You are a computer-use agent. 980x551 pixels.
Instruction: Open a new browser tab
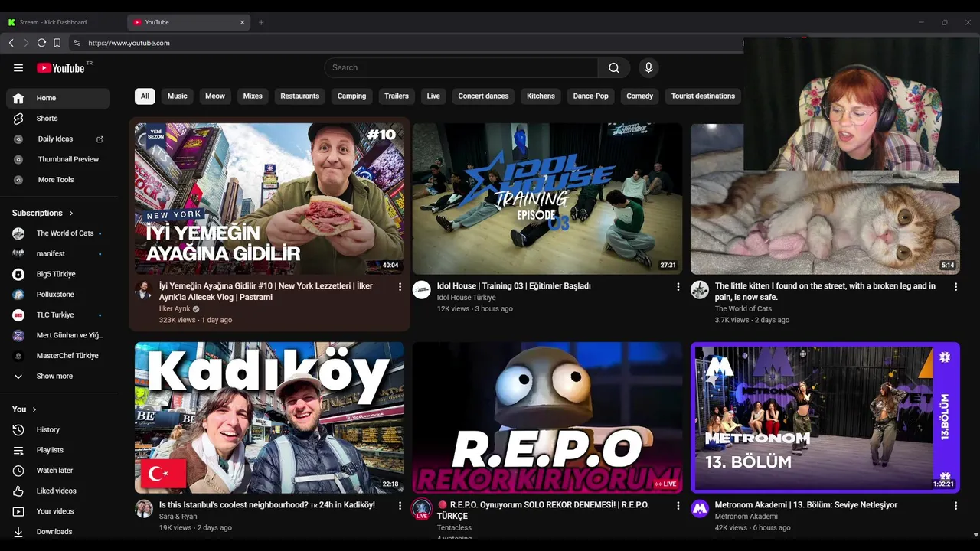261,22
